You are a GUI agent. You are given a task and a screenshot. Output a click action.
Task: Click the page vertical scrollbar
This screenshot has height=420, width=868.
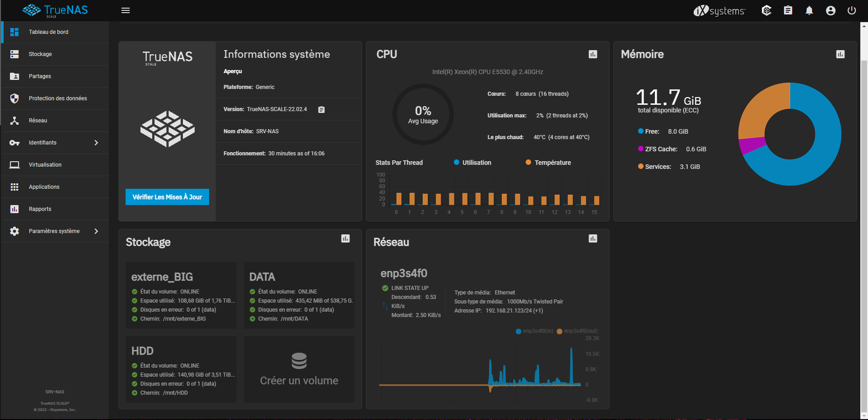863,226
